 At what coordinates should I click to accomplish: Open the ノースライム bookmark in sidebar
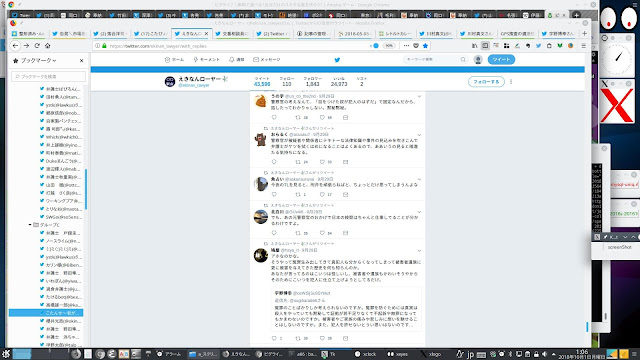click(x=61, y=241)
